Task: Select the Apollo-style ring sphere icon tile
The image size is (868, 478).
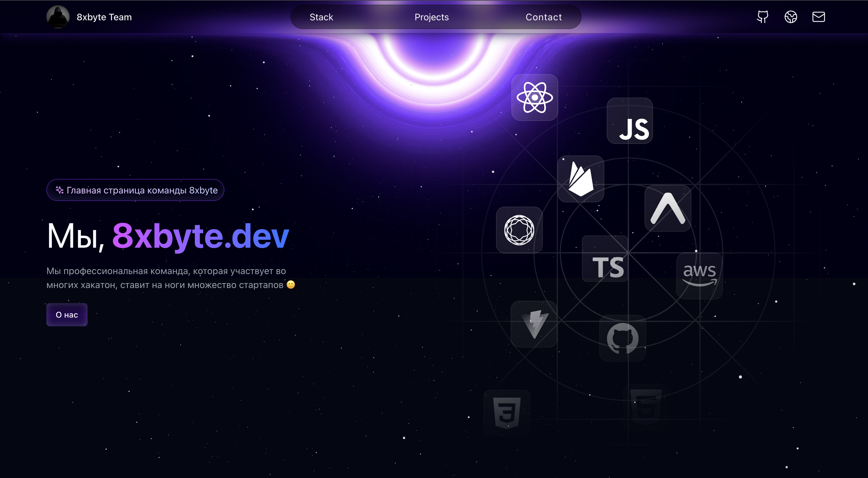Action: coord(519,230)
